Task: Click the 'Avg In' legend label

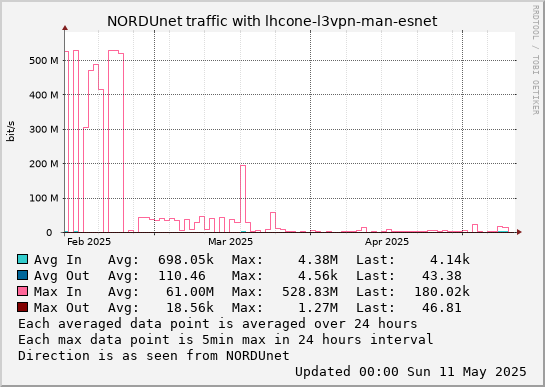Action: pyautogui.click(x=58, y=260)
